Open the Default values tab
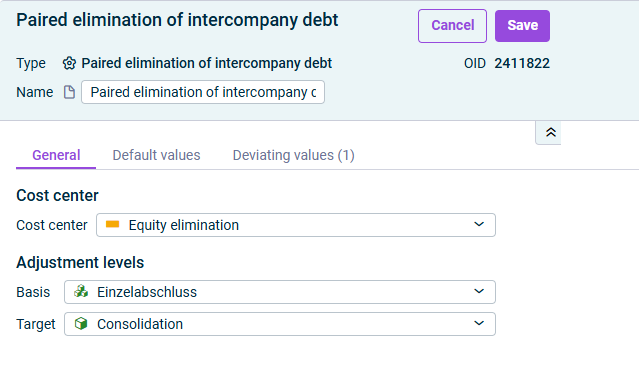The height and width of the screenshot is (380, 641). [156, 155]
